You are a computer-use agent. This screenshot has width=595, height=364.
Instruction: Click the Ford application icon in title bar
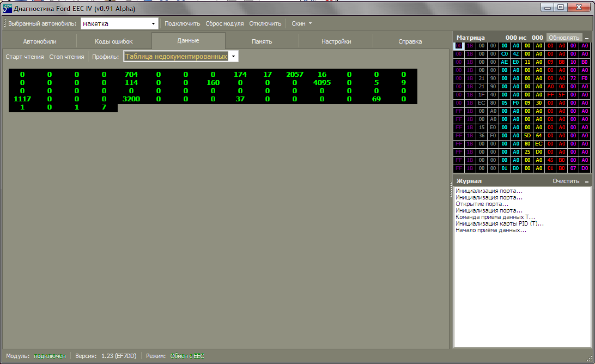click(8, 8)
